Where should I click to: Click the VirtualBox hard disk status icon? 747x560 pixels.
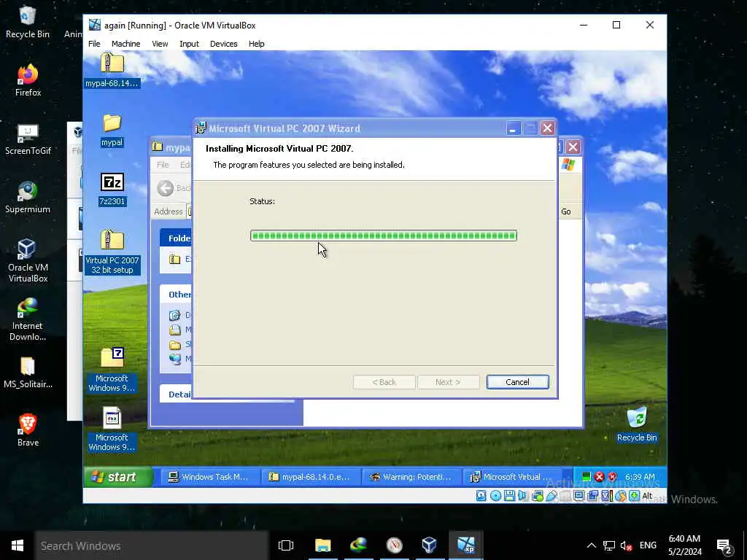(x=481, y=496)
